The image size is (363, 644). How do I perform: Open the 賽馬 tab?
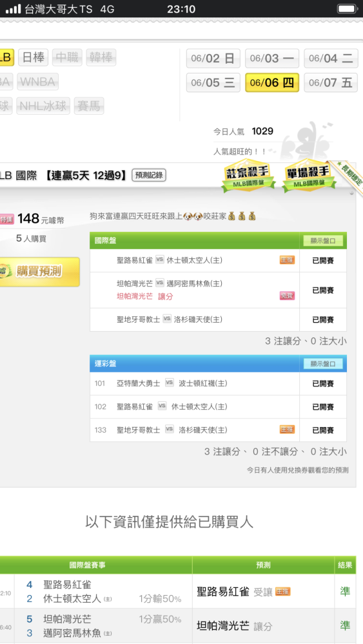pyautogui.click(x=89, y=106)
